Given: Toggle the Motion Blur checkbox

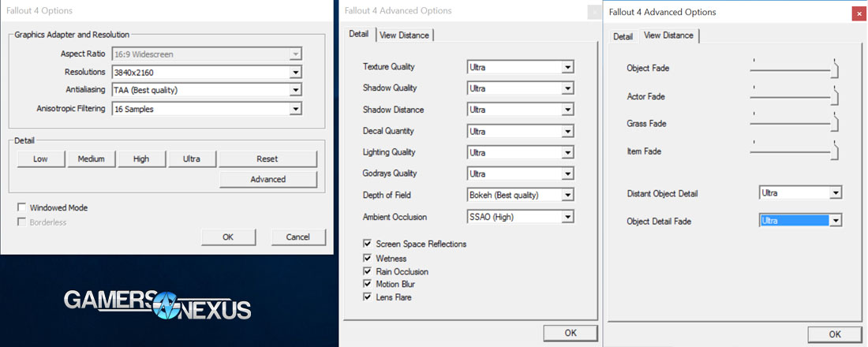Looking at the screenshot, I should coord(367,284).
